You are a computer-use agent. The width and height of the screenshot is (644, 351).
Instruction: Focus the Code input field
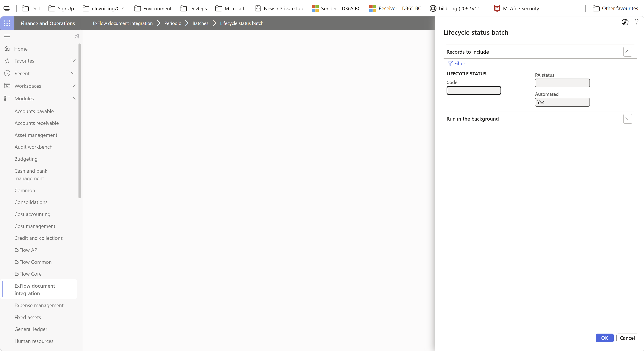pos(474,91)
